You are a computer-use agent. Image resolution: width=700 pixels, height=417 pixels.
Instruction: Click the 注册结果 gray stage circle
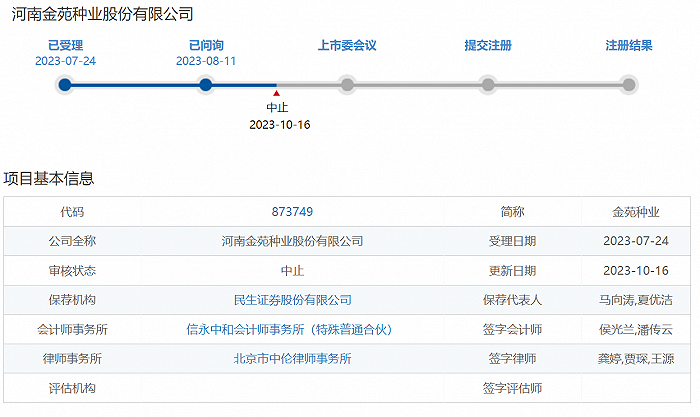point(629,85)
